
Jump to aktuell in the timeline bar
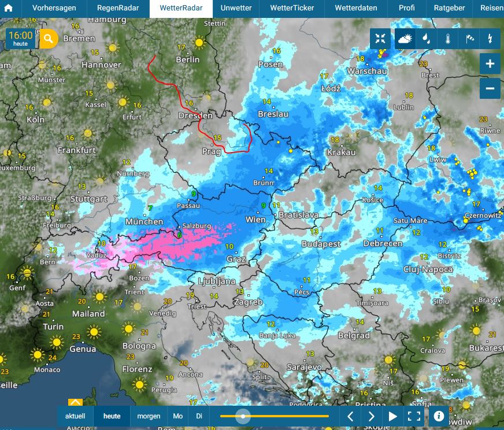(75, 416)
